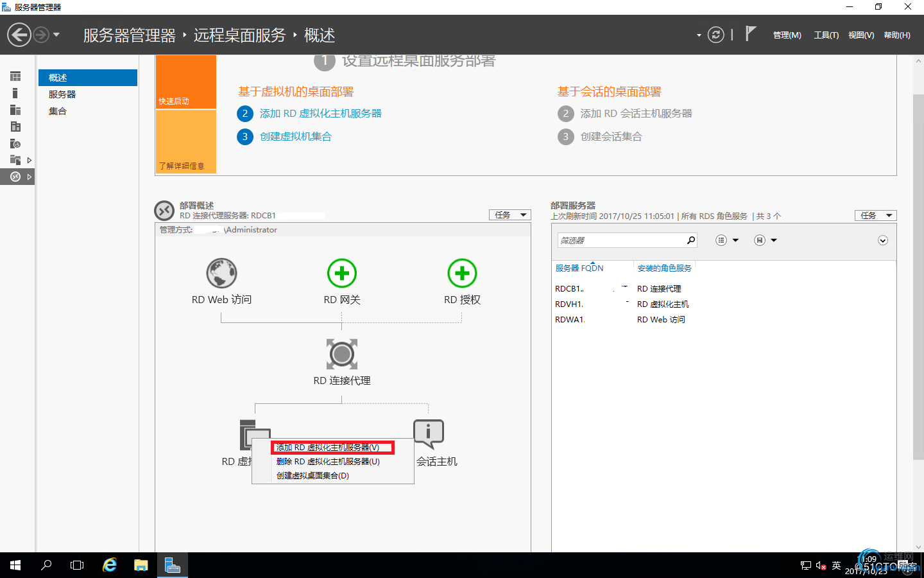The width and height of the screenshot is (924, 578).
Task: Click 服务器管理器 in the breadcrumb
Action: point(129,35)
